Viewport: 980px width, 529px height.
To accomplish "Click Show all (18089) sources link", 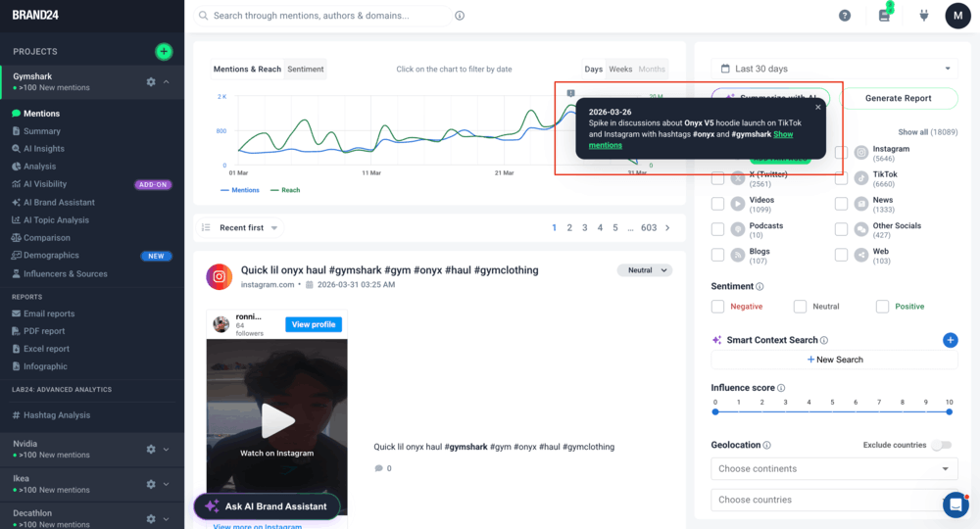I will [x=927, y=132].
